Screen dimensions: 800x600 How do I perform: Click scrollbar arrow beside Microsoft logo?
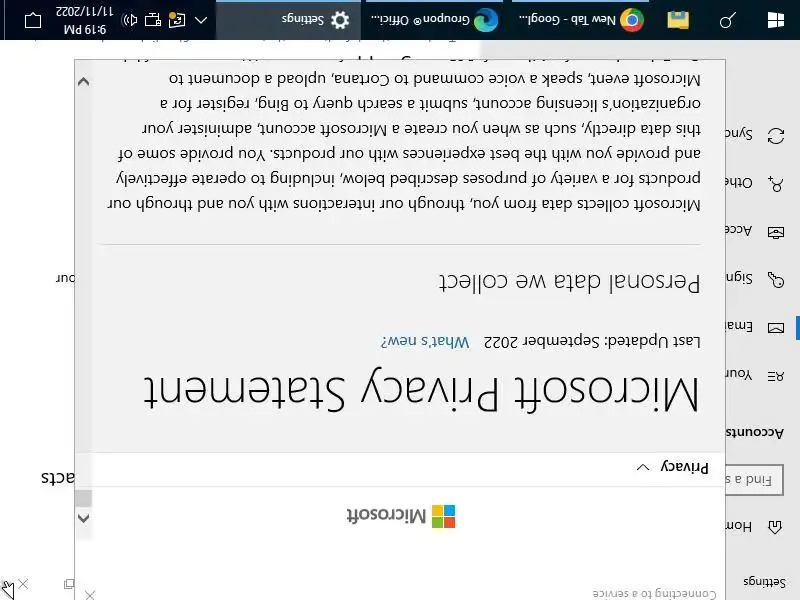click(83, 518)
